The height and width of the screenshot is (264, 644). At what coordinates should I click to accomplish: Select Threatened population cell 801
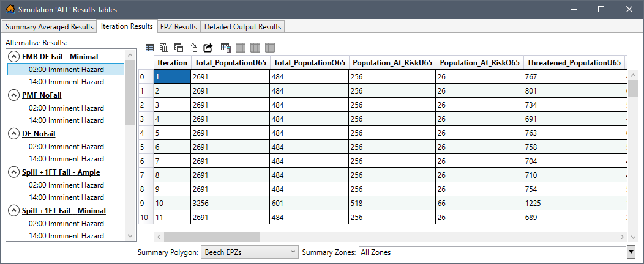[x=574, y=90]
